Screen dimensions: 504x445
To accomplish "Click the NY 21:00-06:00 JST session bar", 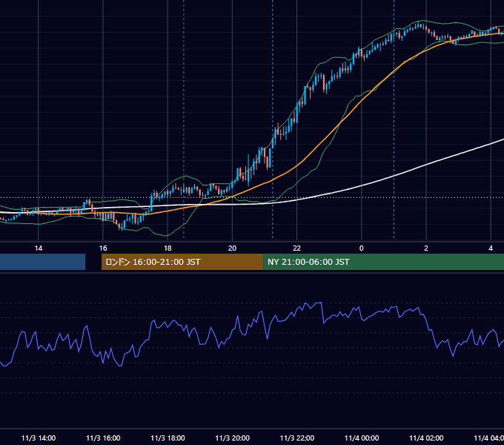I will 383,262.
